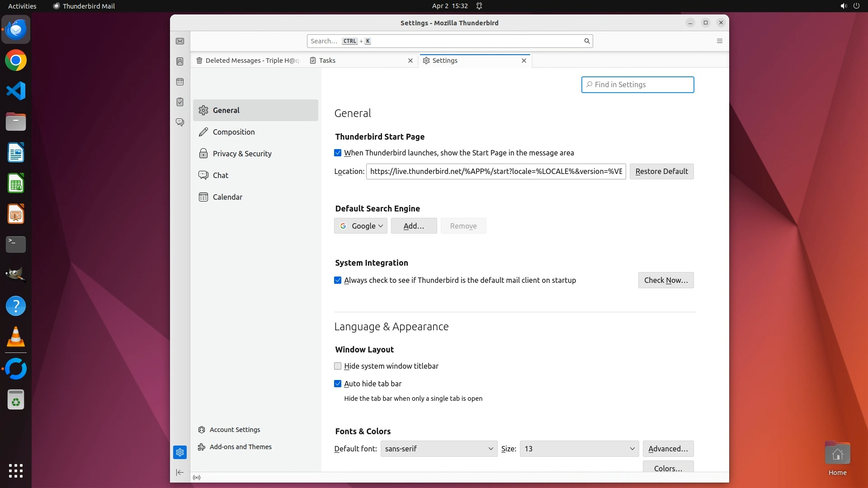868x488 pixels.
Task: Open the Address Book space icon
Action: 180,61
